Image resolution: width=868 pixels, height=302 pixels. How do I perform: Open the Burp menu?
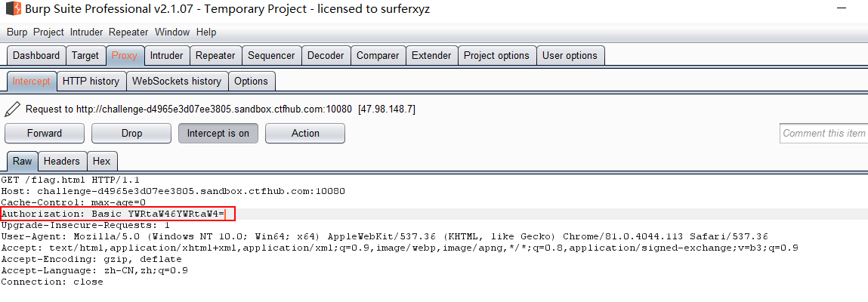point(17,32)
